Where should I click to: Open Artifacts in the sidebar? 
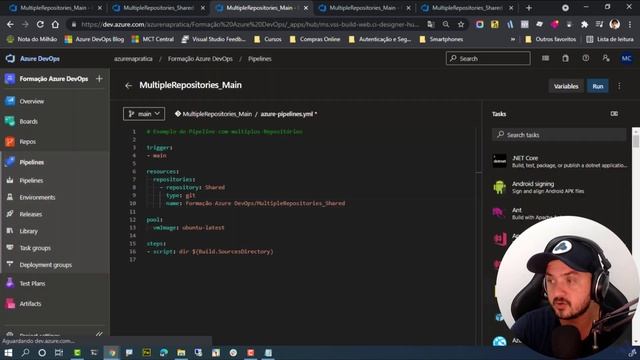click(x=30, y=304)
